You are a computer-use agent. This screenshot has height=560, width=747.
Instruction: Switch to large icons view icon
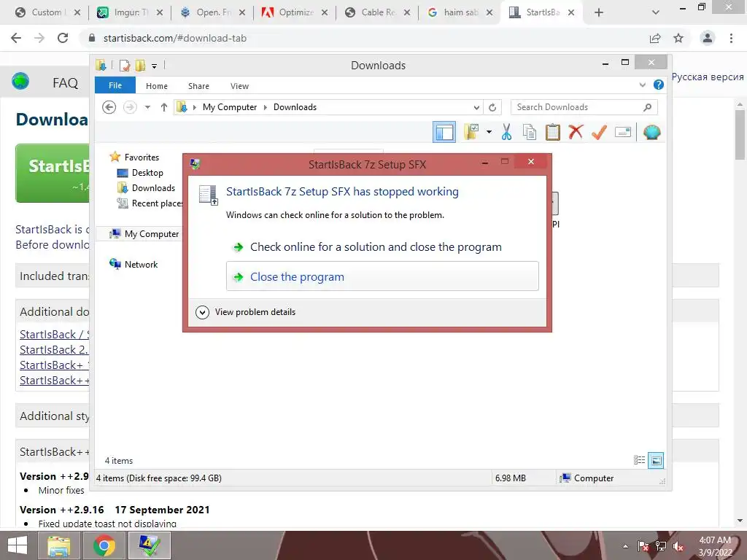click(656, 460)
